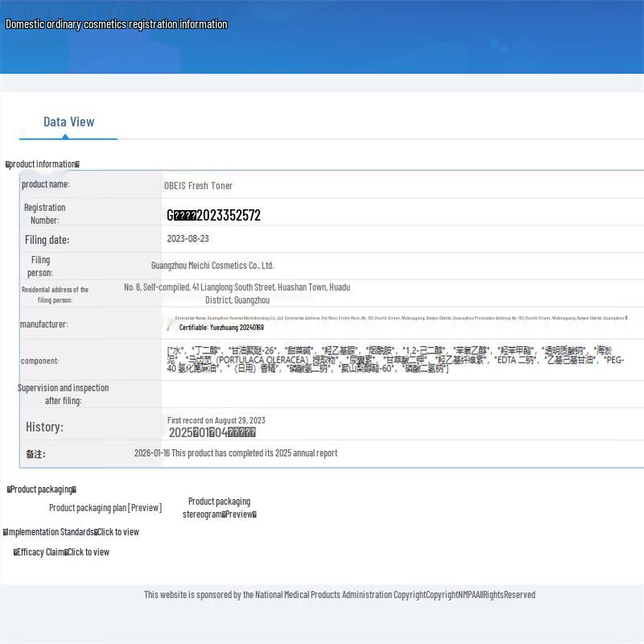View the Implementation Standards link
Screen dimensions: 644x644
click(71, 532)
